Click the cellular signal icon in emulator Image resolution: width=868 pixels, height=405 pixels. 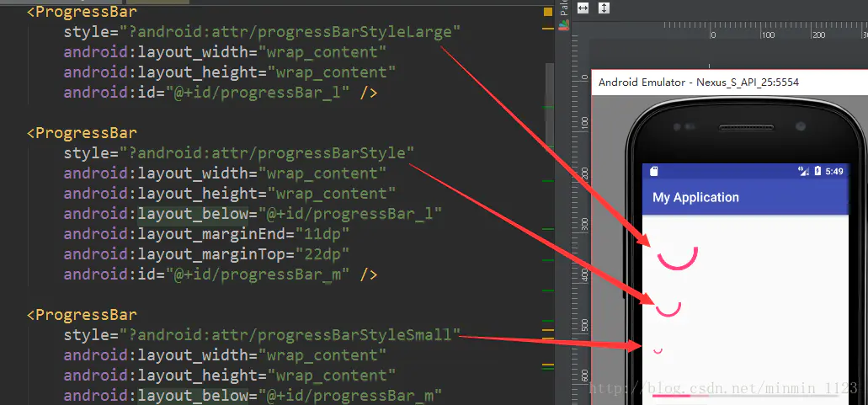[x=804, y=172]
